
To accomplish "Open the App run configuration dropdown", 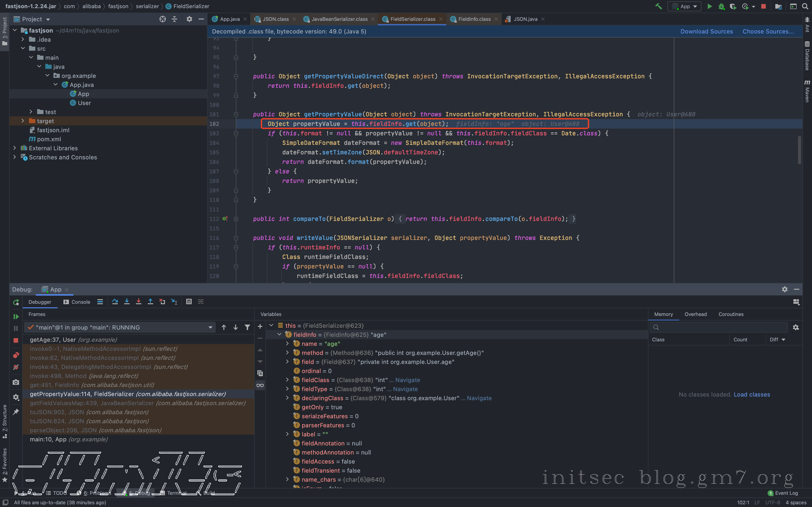I will pos(684,6).
